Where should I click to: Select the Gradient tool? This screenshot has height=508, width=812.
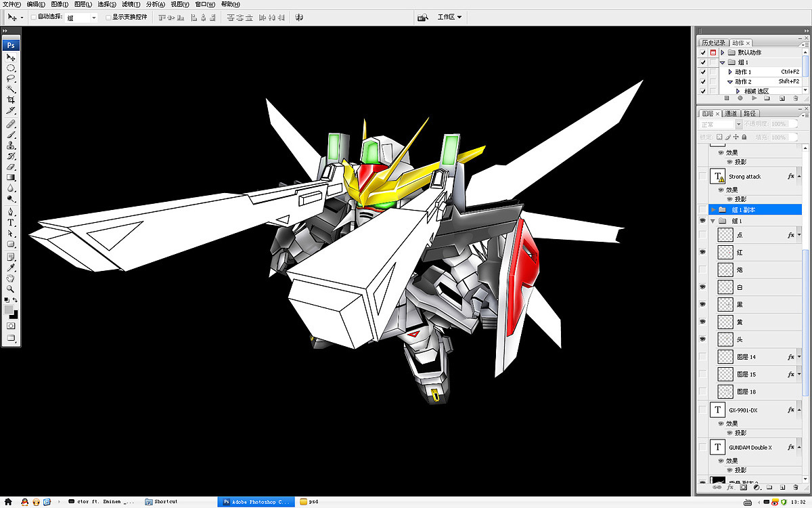(11, 177)
